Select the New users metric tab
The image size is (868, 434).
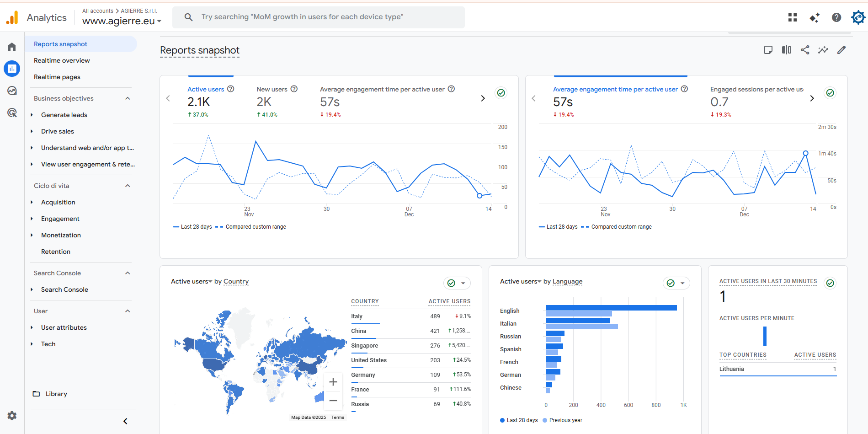click(x=277, y=102)
